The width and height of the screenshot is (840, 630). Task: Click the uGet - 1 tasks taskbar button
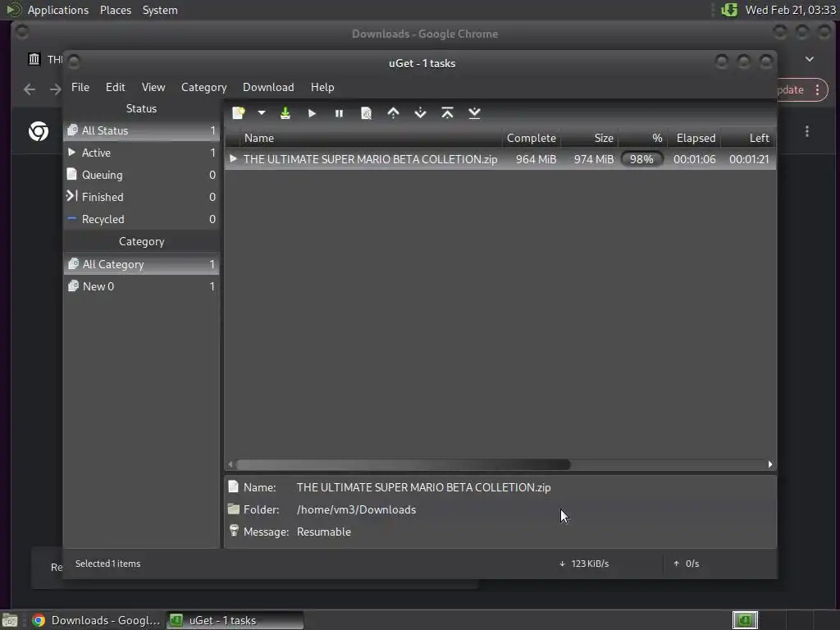(x=235, y=620)
